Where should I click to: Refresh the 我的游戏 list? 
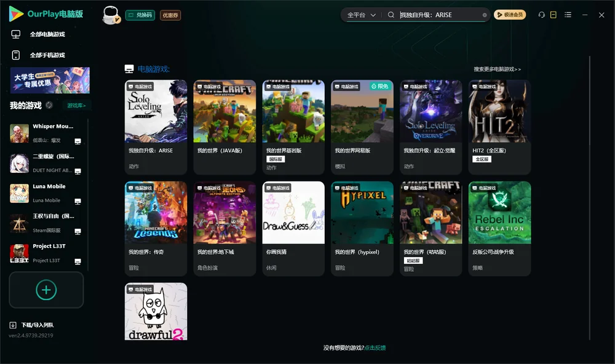pyautogui.click(x=49, y=105)
